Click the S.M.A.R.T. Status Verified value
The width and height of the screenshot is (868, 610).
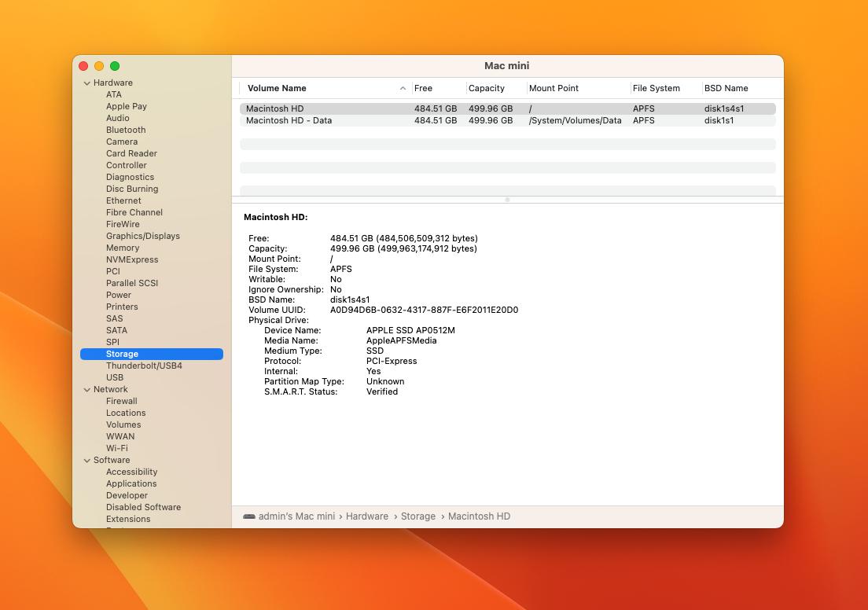click(x=382, y=392)
